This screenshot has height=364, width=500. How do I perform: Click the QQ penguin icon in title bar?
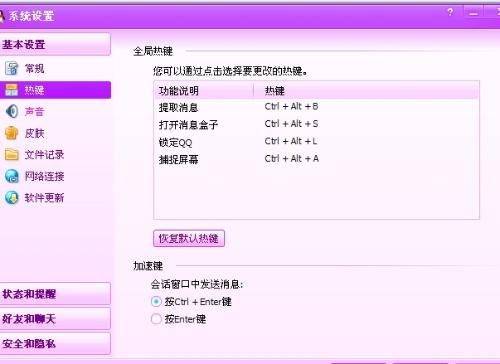click(x=2, y=16)
